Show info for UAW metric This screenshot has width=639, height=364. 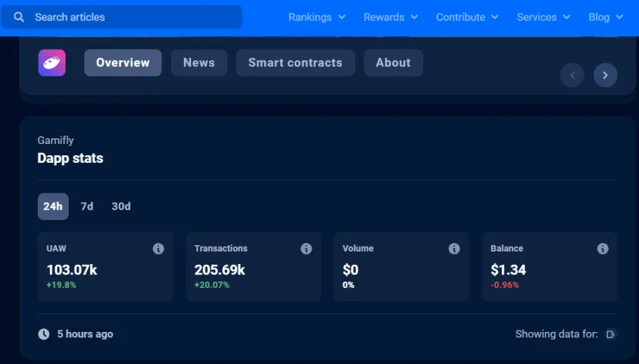pyautogui.click(x=158, y=248)
